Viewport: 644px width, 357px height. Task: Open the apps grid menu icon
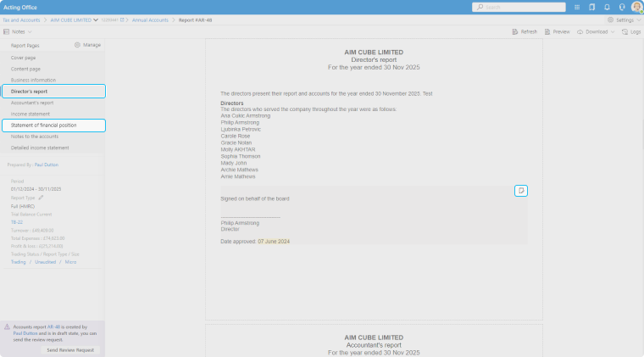[578, 7]
